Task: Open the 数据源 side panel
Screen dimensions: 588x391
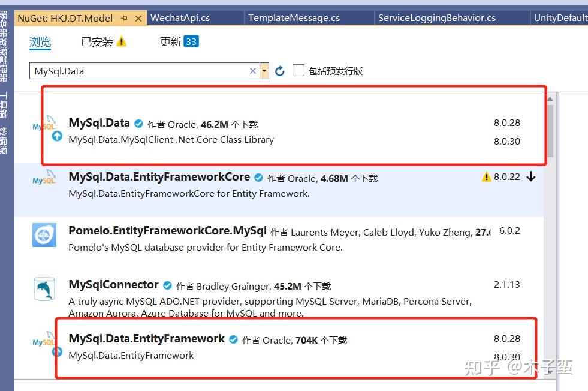Action: point(4,141)
